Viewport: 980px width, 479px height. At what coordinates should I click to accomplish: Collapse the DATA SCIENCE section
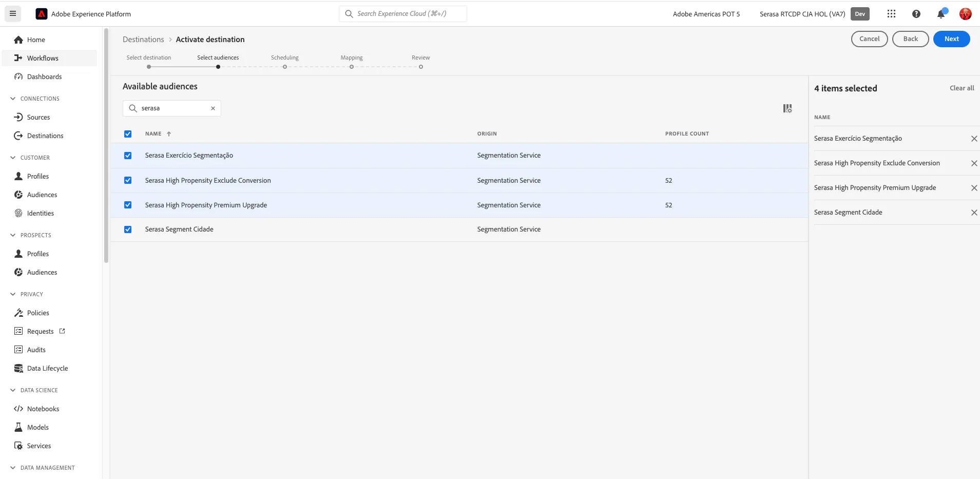point(13,390)
